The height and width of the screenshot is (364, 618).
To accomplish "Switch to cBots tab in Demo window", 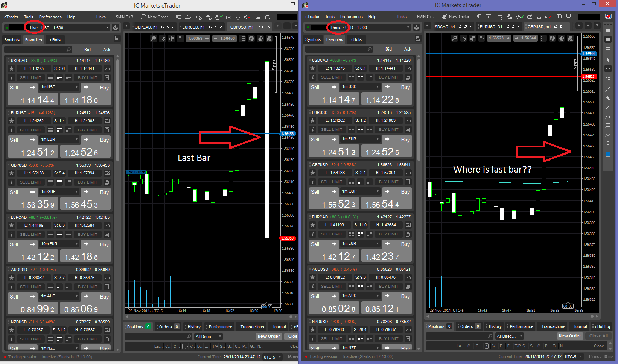I will click(x=356, y=39).
